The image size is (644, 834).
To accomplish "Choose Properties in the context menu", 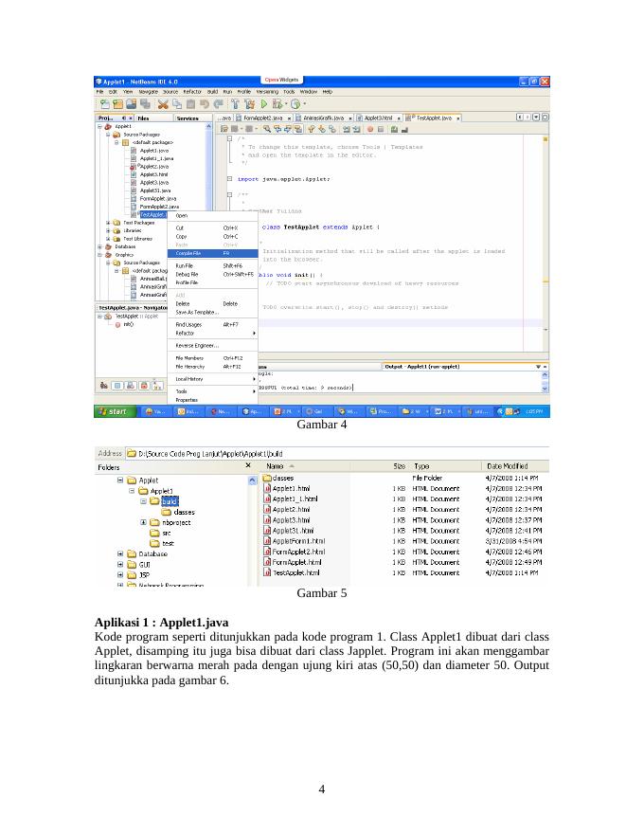I will [212, 399].
